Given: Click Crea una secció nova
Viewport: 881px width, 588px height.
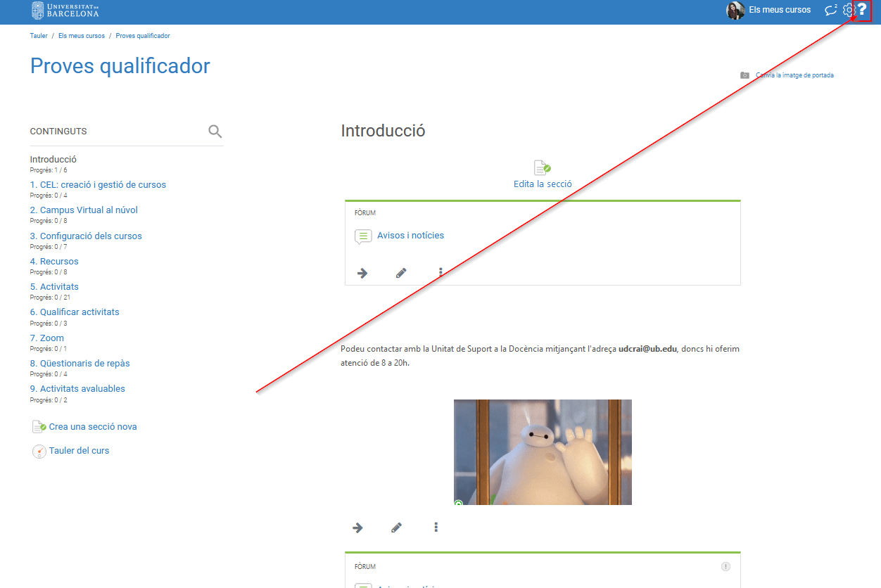Looking at the screenshot, I should tap(92, 427).
